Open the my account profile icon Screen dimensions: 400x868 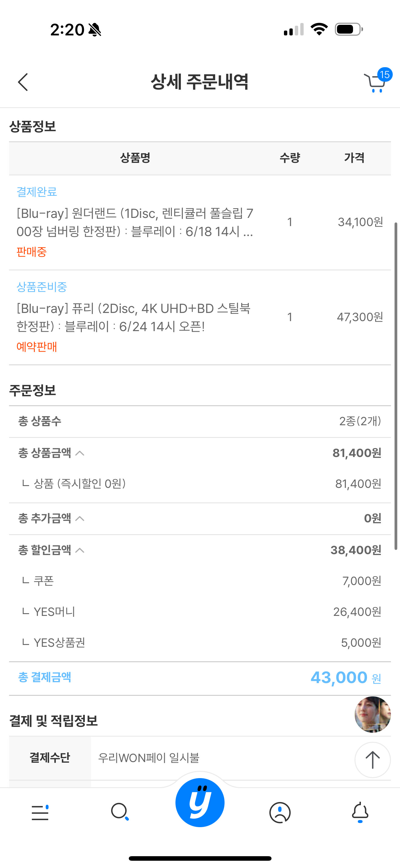280,812
